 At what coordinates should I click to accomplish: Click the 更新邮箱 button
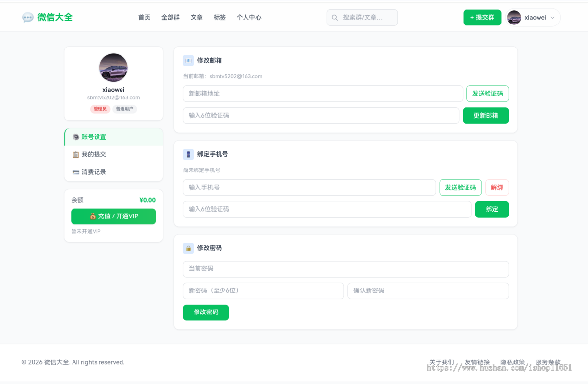486,116
